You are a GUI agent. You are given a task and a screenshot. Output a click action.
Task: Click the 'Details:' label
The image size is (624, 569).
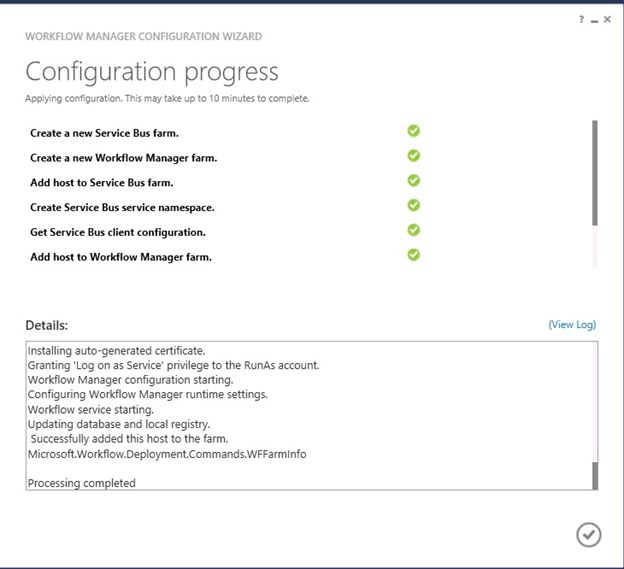pos(47,325)
